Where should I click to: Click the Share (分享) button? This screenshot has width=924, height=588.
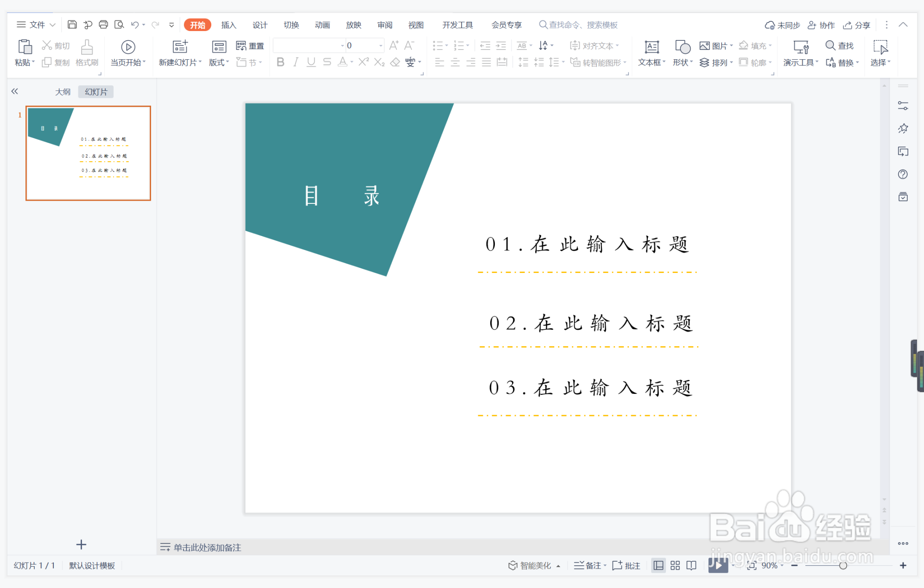click(856, 25)
